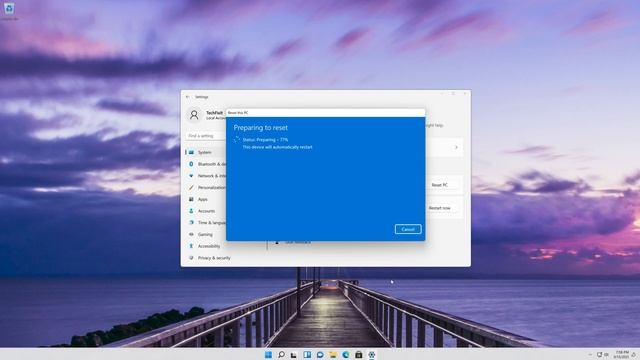Select the Time & language icon

pyautogui.click(x=191, y=223)
